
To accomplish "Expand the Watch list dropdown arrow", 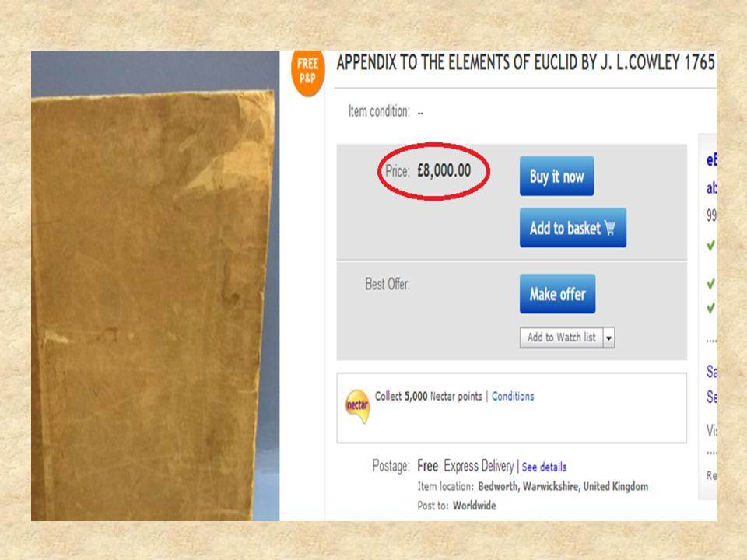I will point(608,338).
